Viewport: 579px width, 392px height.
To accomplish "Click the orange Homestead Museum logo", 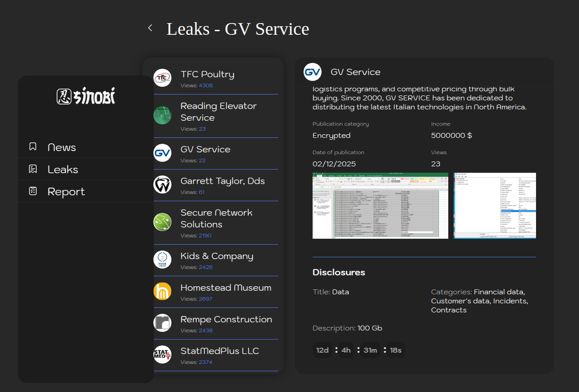I will 162,291.
